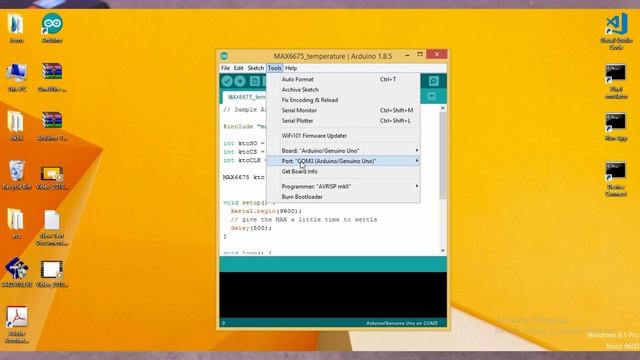Select the topmost folder icon on the desktop
This screenshot has height=360, width=640.
coord(16,28)
